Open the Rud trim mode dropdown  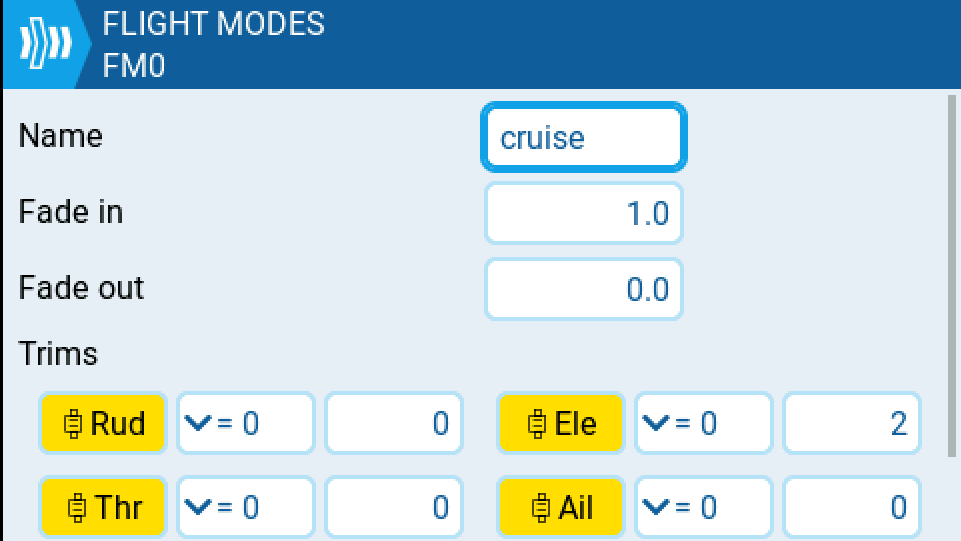pos(245,423)
